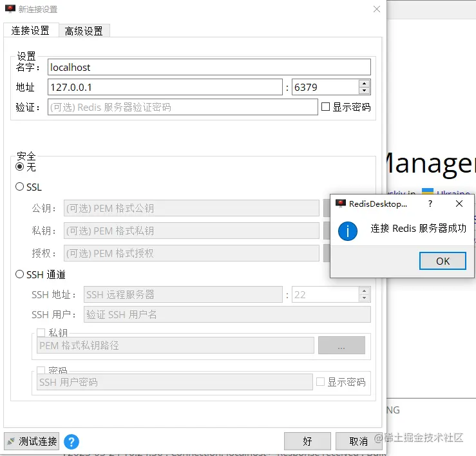Click the port field showing 6379
The width and height of the screenshot is (476, 456).
coord(325,87)
